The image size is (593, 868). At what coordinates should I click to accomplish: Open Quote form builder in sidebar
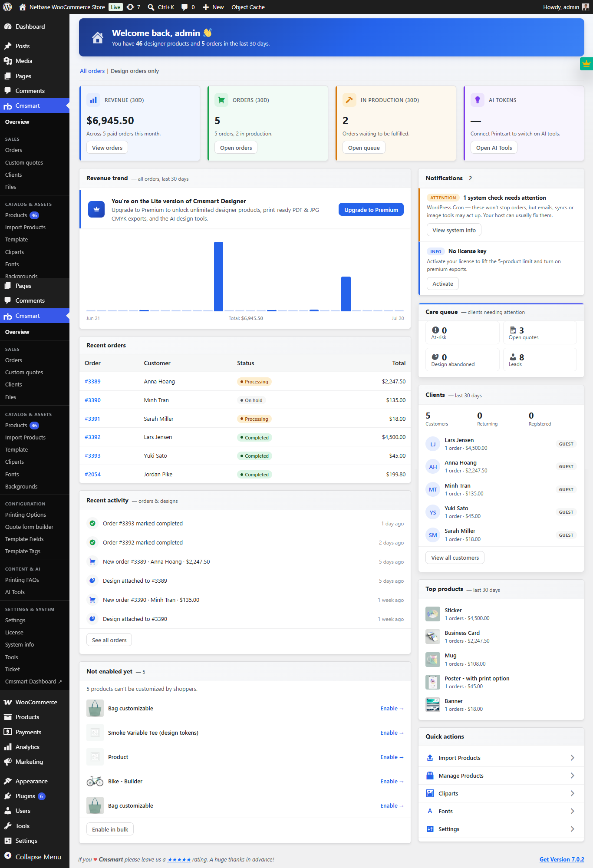pyautogui.click(x=29, y=527)
